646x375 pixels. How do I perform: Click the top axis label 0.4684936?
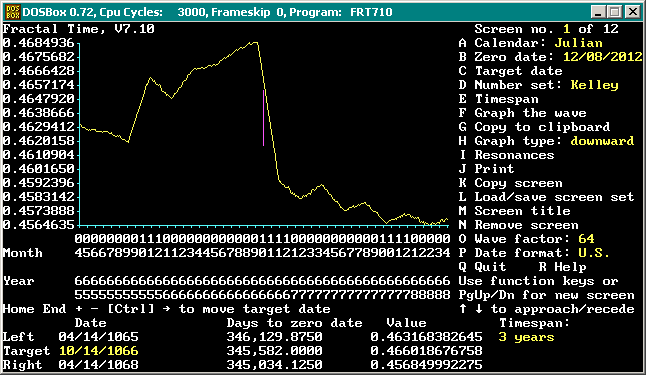[39, 43]
